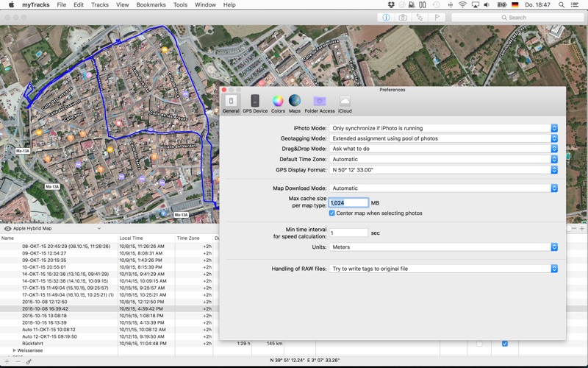Screen dimensions: 588x368
Task: Click the plus button to add a track
Action: tap(7, 361)
